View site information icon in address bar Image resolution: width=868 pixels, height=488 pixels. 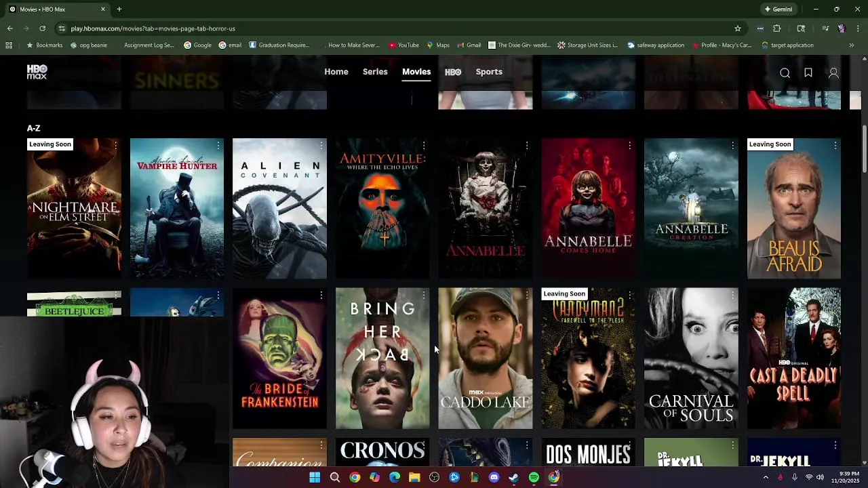coord(62,28)
